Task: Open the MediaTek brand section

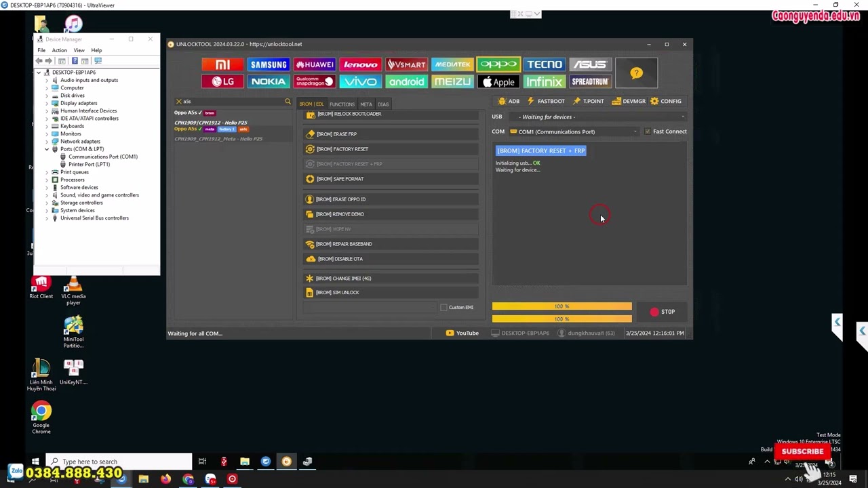Action: [x=452, y=64]
